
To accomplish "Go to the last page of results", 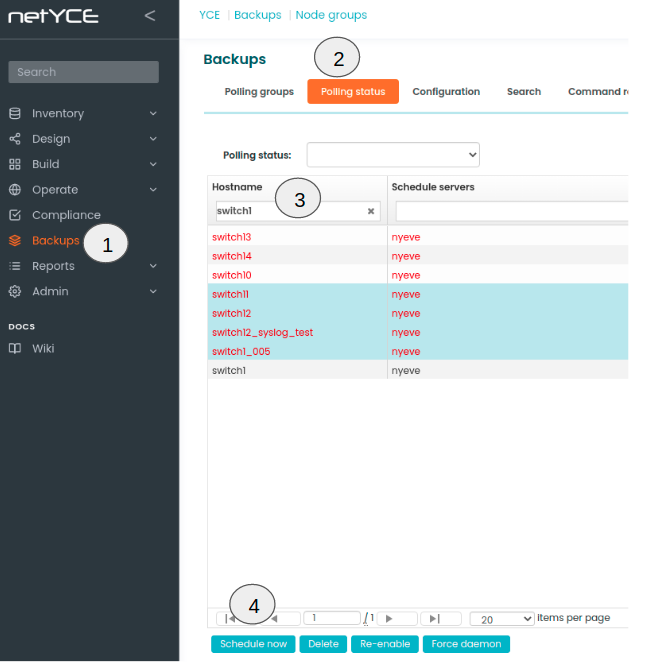I will click(441, 618).
